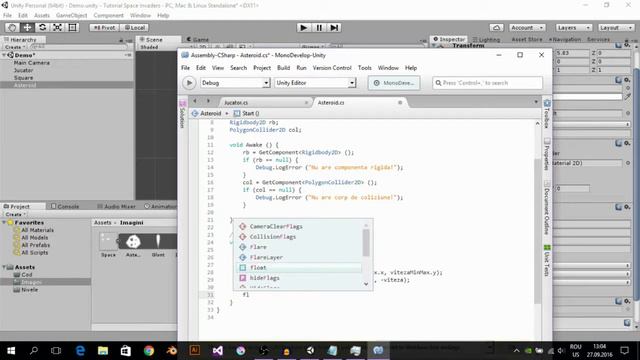The width and height of the screenshot is (640, 360).
Task: Click MonoDevelop Run play button
Action: pyautogui.click(x=189, y=83)
